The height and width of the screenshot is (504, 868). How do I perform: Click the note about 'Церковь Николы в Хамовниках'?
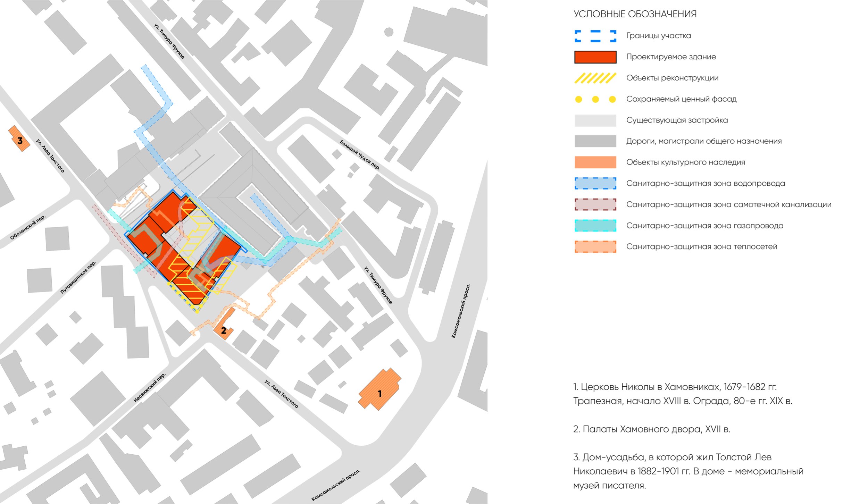click(683, 394)
